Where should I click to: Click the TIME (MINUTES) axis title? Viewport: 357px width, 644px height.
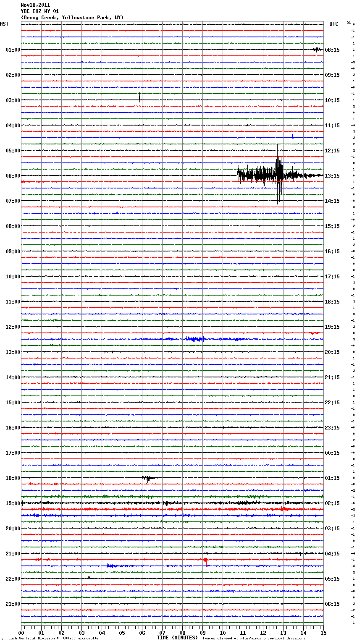click(x=177, y=638)
